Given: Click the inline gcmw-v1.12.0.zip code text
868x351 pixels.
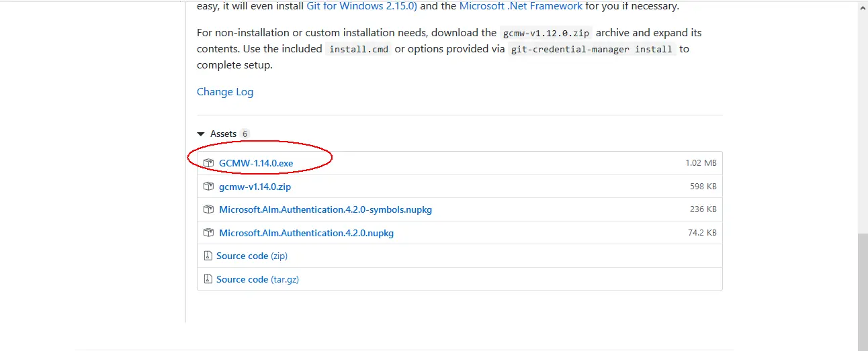Looking at the screenshot, I should click(546, 33).
